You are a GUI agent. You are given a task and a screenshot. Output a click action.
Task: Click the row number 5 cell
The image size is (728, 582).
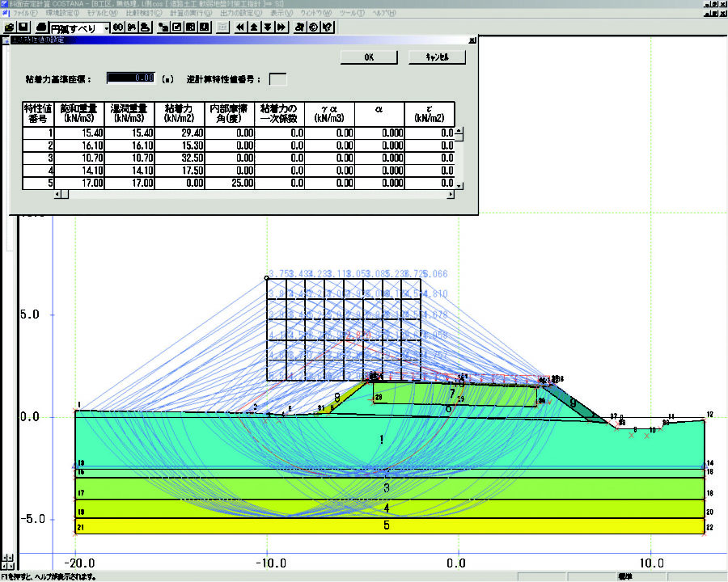(39, 183)
